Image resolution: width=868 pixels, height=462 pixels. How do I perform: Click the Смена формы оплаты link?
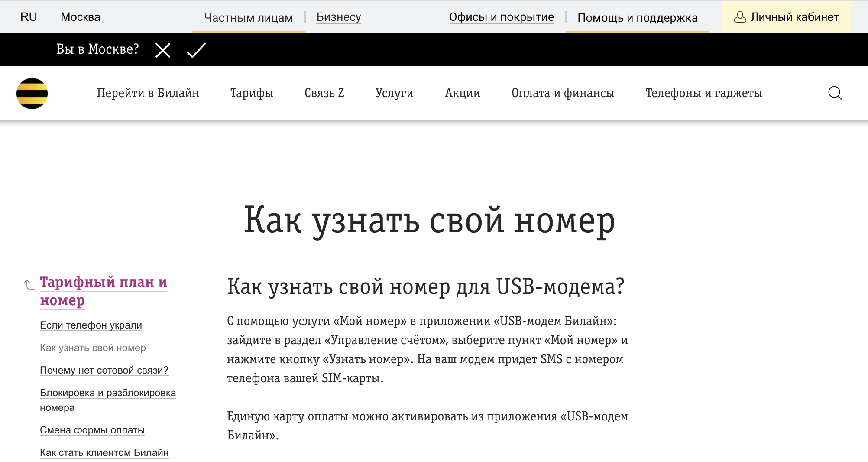coord(92,430)
